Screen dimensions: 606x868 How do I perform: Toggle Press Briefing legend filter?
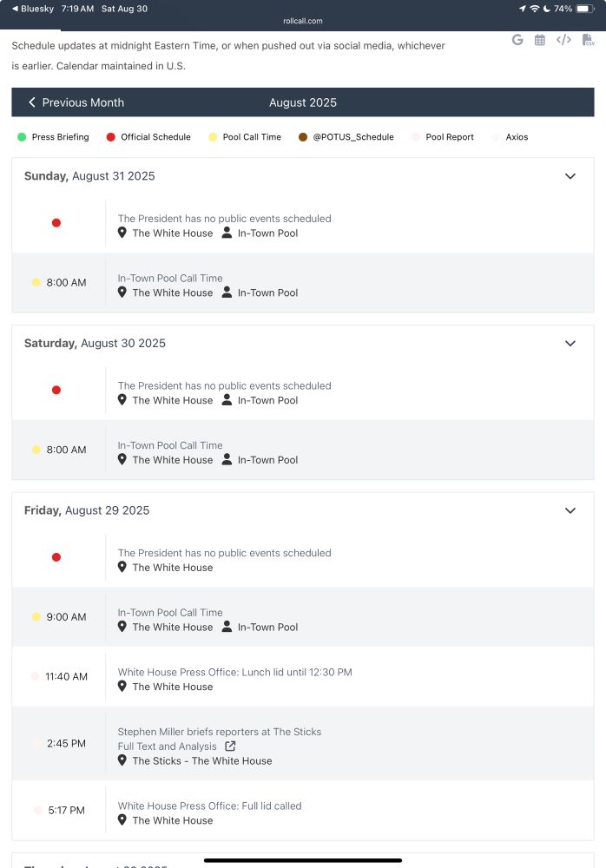53,137
